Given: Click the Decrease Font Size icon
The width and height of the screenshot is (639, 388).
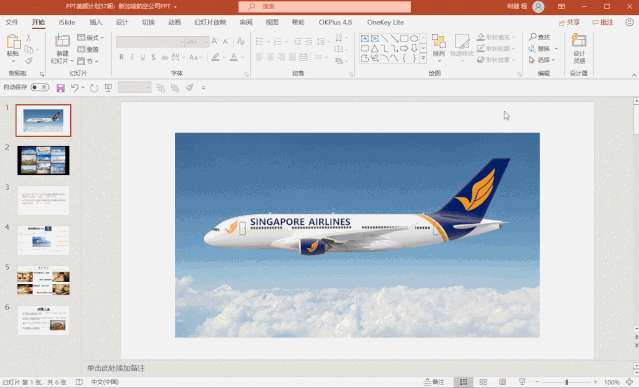Looking at the screenshot, I should 226,41.
